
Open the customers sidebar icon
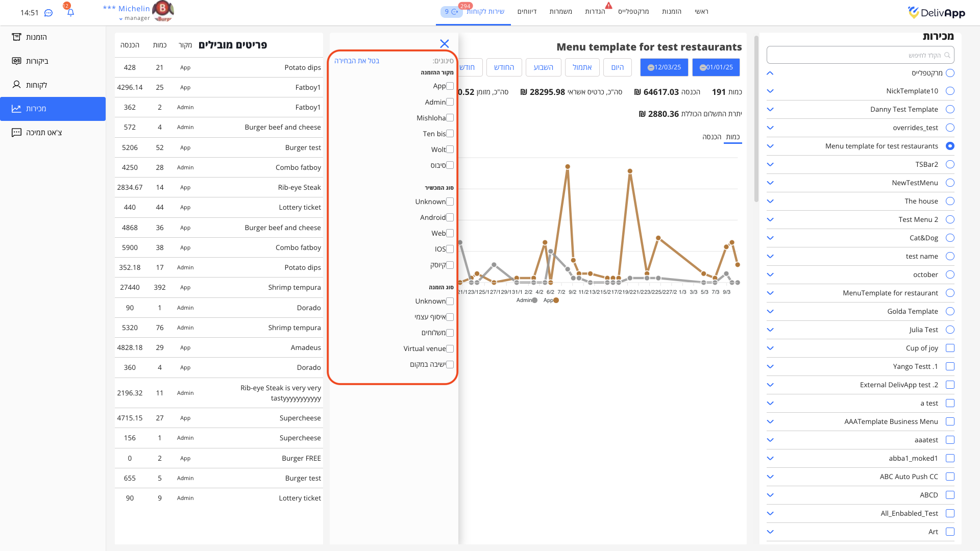click(17, 85)
